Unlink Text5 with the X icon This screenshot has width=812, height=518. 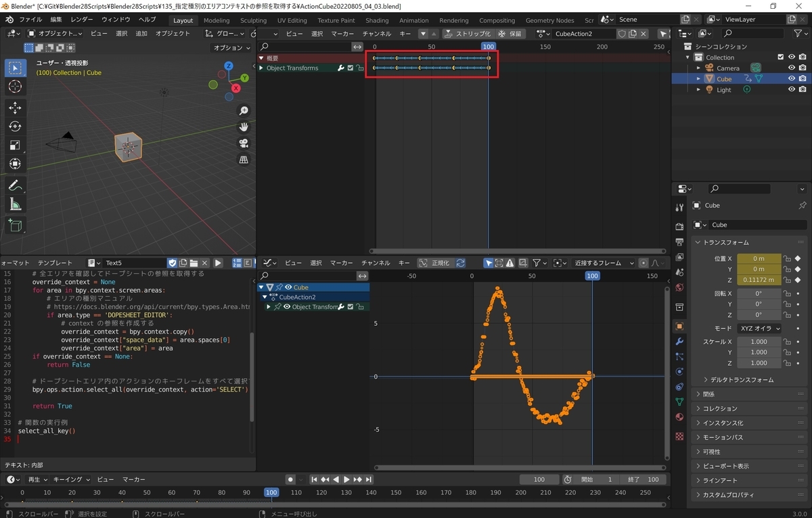[204, 262]
